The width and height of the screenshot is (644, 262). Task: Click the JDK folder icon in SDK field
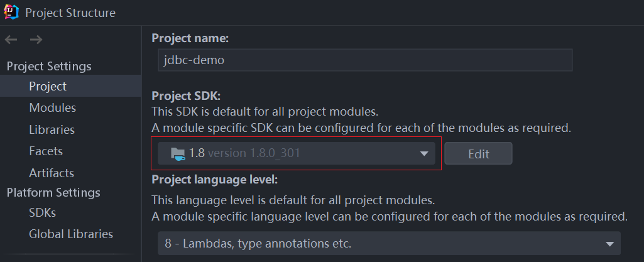(178, 153)
